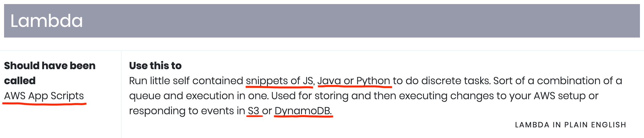Image resolution: width=644 pixels, height=138 pixels.
Task: Click the underlined DynamoDB text
Action: [x=303, y=111]
